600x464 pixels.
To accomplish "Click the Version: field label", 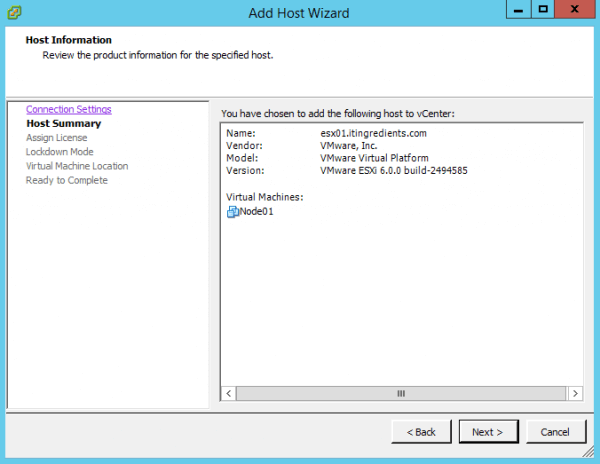I will point(245,171).
